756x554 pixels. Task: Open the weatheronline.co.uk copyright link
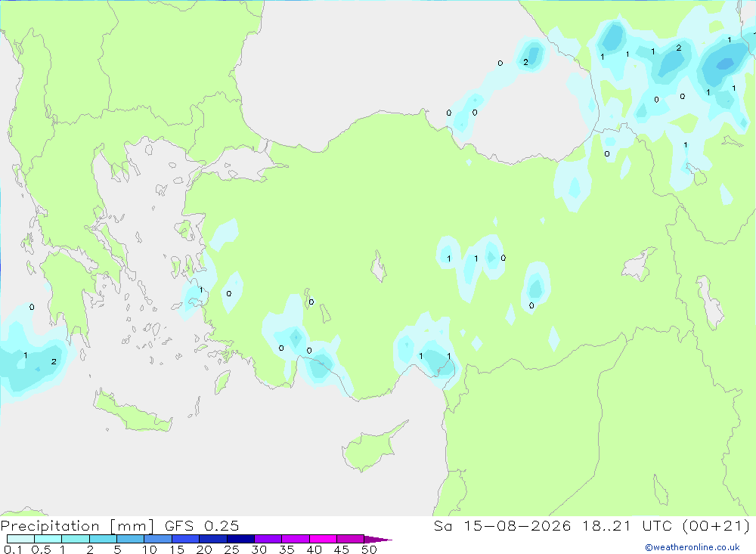pyautogui.click(x=692, y=547)
